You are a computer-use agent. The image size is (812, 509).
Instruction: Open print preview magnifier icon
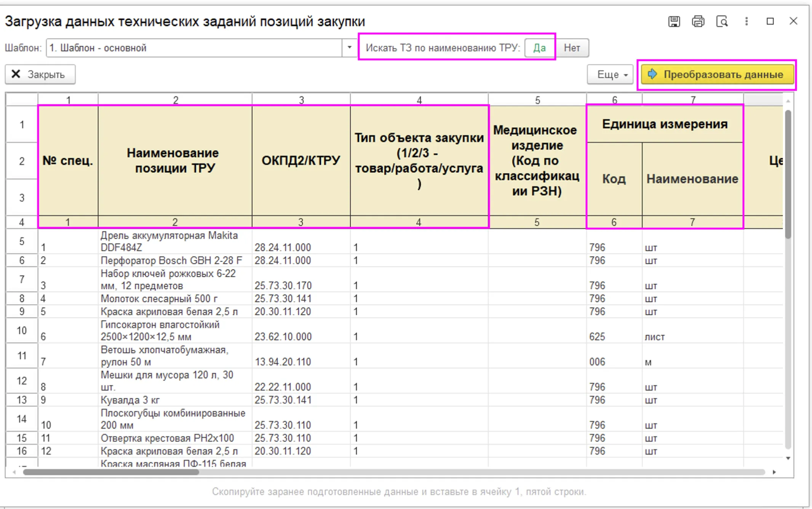click(x=722, y=21)
